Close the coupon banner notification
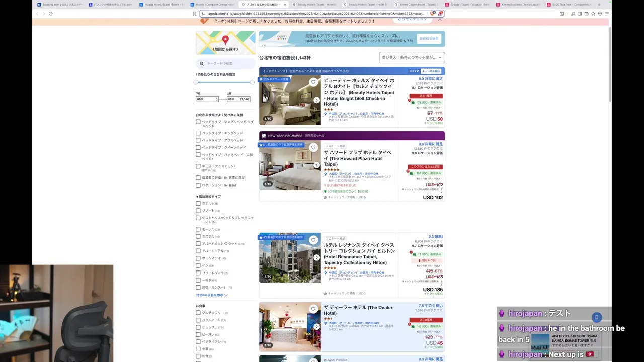 [440, 19]
